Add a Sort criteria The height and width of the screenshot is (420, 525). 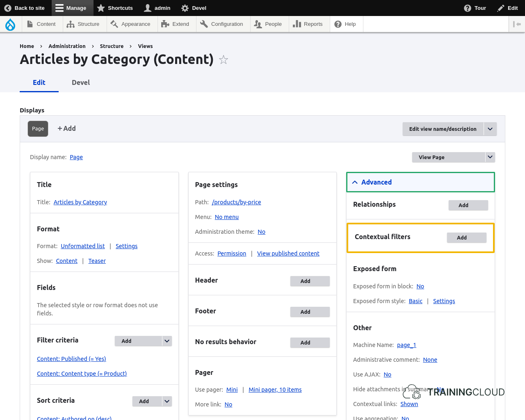147,401
